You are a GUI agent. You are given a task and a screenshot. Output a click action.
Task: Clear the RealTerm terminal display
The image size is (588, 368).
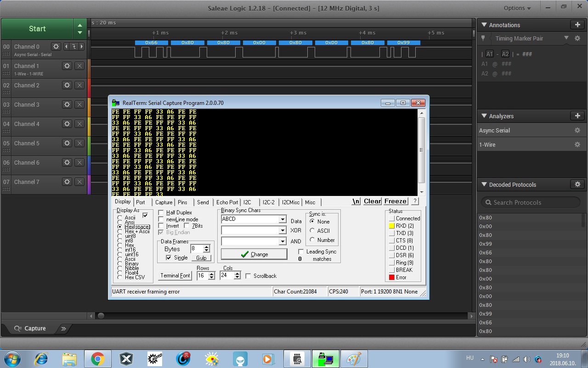coord(372,201)
